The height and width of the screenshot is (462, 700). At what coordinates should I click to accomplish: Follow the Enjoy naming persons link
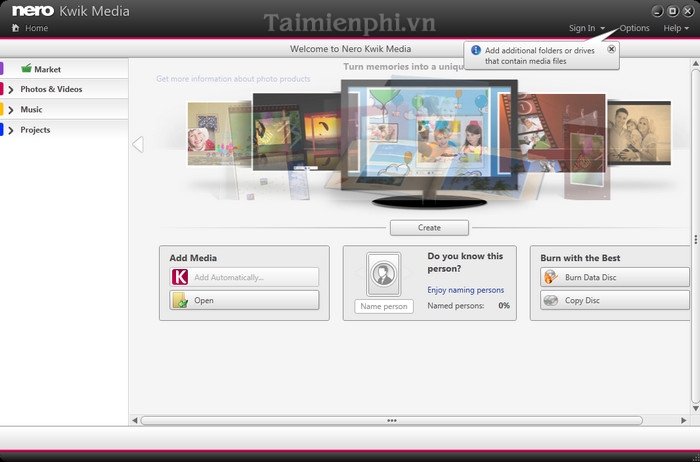tap(465, 290)
